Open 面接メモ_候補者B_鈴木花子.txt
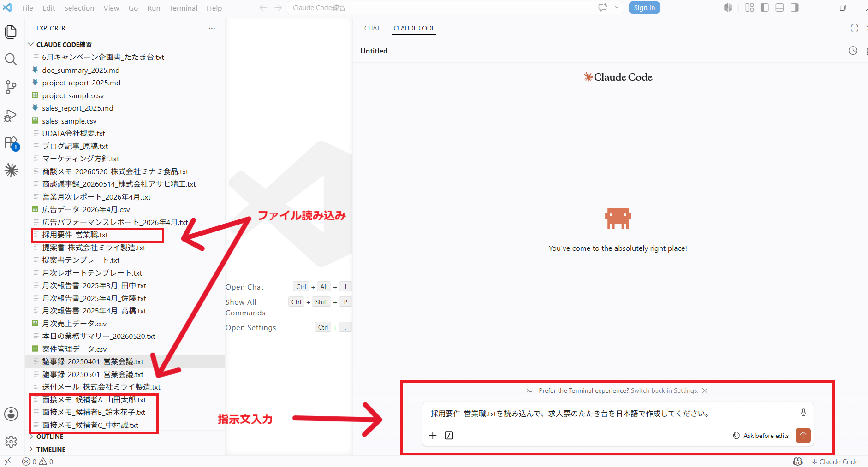The width and height of the screenshot is (868, 467). coord(125,412)
